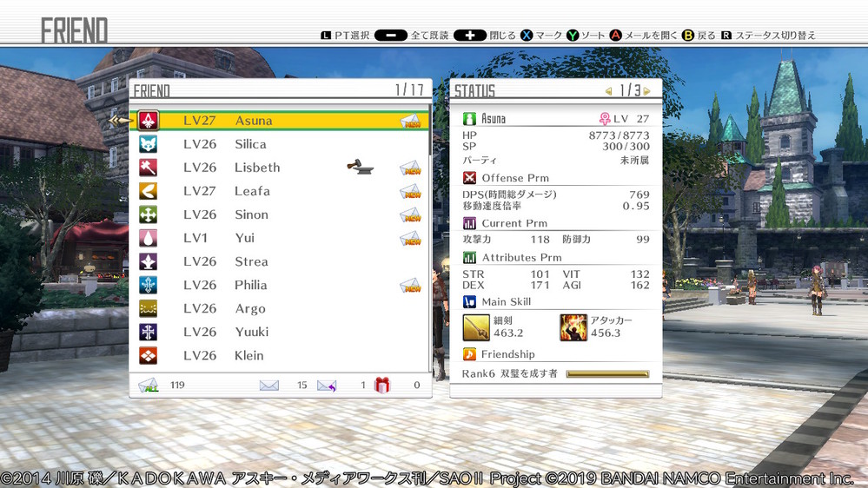Open new mail envelope on Asuna row
Screen dimensions: 868x488
(x=411, y=121)
